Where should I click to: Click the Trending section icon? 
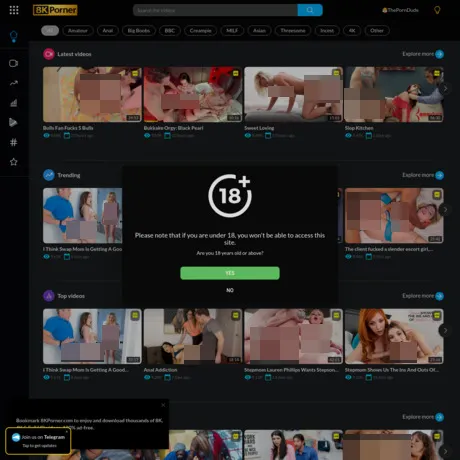tap(49, 175)
